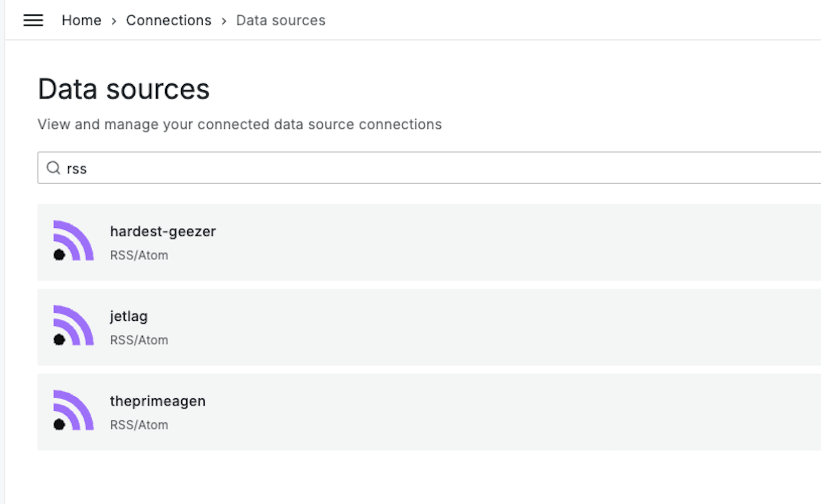The image size is (821, 504).
Task: Click the chevron after Home breadcrumb
Action: [x=114, y=21]
